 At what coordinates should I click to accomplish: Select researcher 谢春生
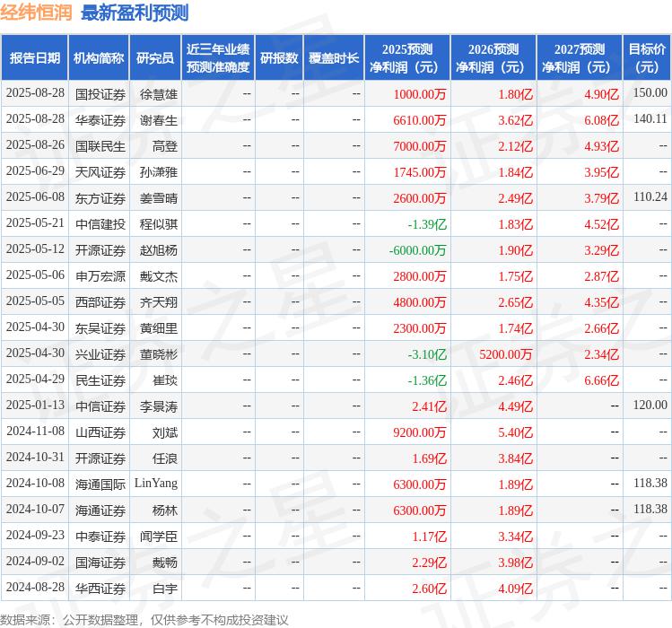159,120
